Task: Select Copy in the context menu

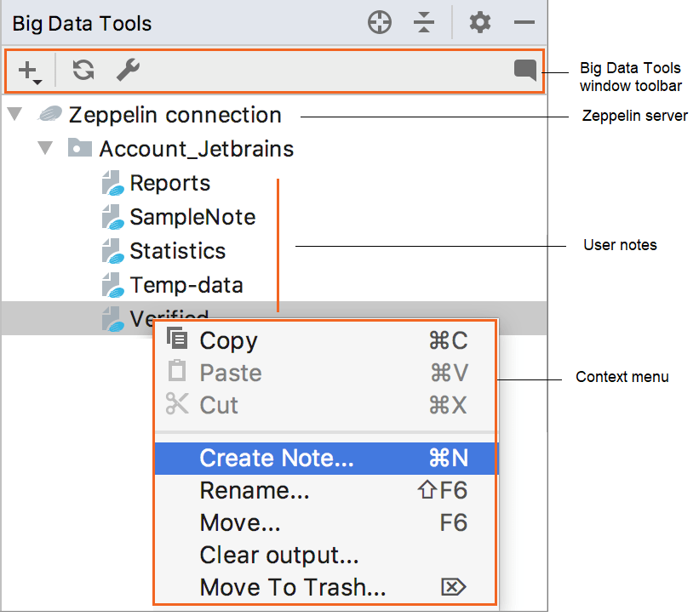Action: (x=228, y=340)
